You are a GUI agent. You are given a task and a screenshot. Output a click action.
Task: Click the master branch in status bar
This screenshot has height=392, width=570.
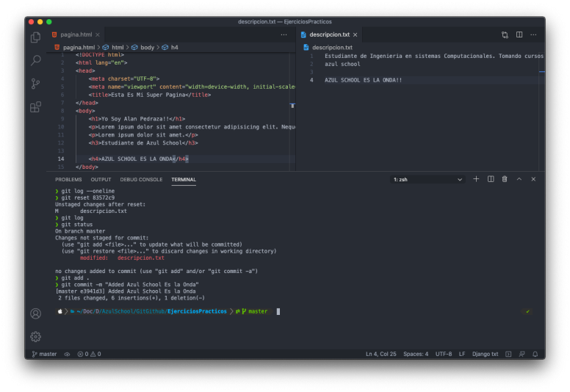tap(44, 354)
